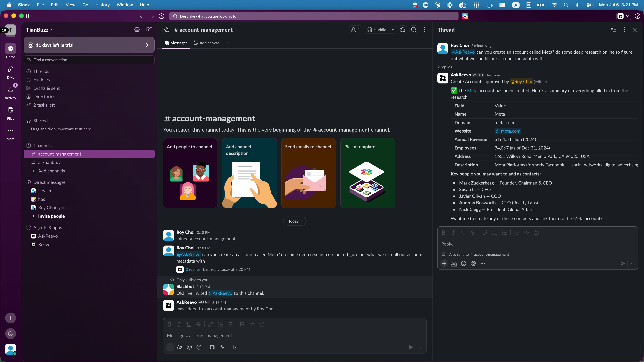Insert code block in channel message toolbar

[x=261, y=324]
